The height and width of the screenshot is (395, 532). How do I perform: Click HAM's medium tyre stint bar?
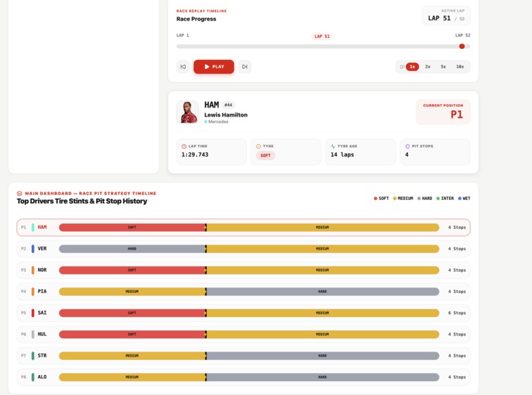[323, 227]
